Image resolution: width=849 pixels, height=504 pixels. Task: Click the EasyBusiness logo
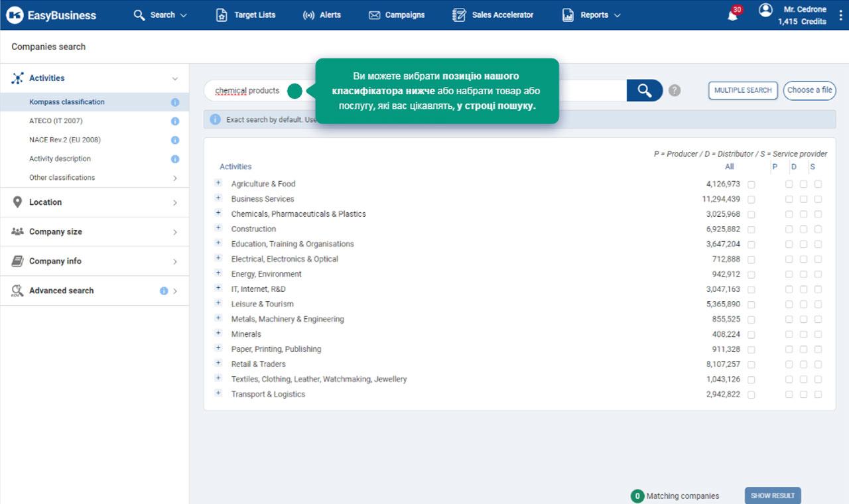[52, 15]
